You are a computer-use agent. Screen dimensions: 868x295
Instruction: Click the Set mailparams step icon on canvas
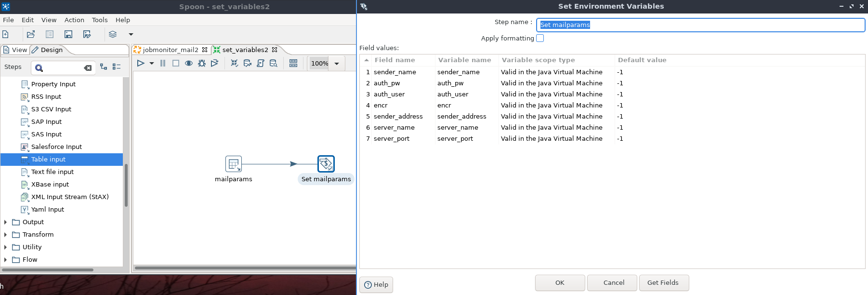326,164
